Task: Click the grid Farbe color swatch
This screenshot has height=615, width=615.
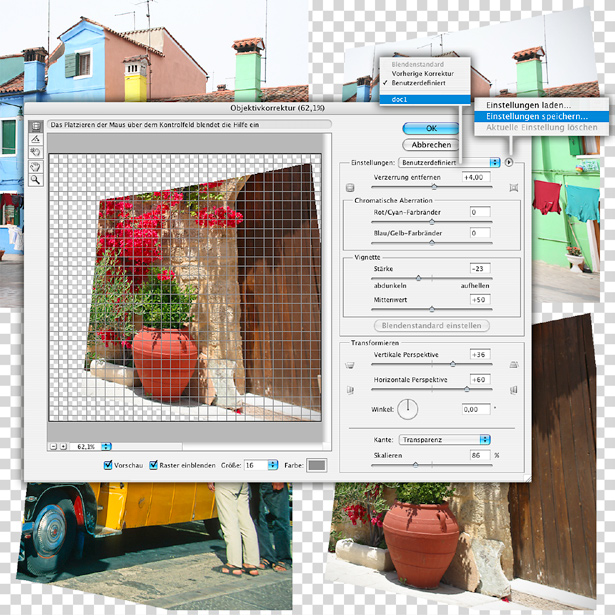Action: 316,465
